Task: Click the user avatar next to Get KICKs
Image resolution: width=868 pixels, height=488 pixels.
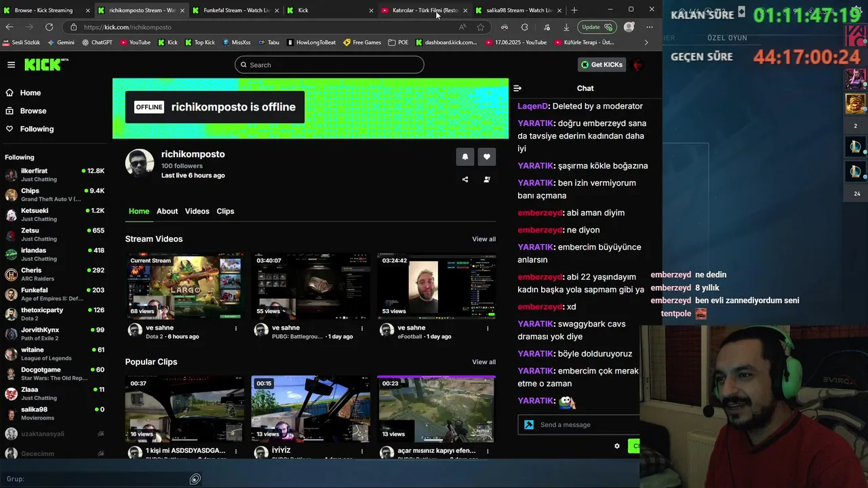Action: tap(637, 65)
